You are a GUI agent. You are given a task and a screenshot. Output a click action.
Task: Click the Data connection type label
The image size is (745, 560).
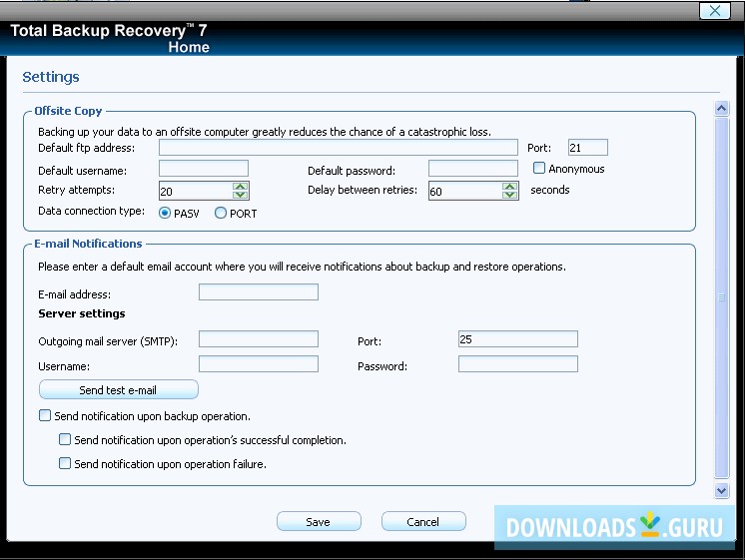click(x=91, y=211)
